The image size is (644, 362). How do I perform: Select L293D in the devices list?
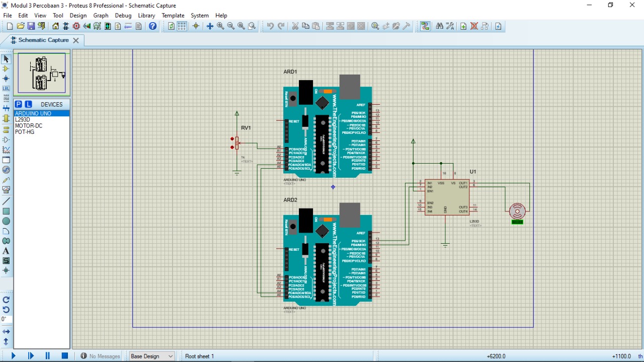(x=23, y=120)
